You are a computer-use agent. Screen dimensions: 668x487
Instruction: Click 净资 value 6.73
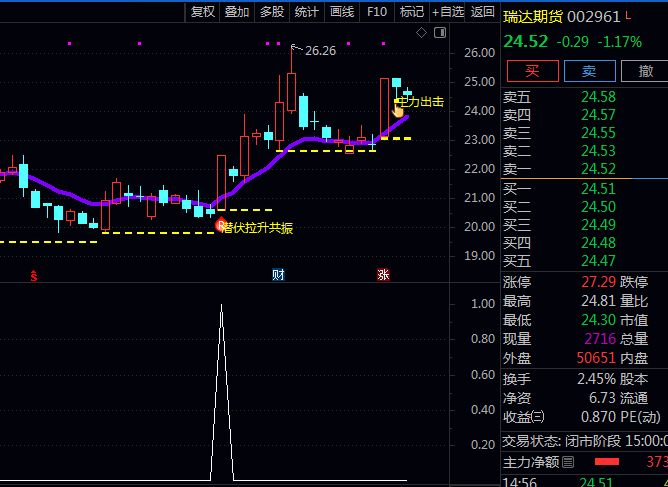pyautogui.click(x=602, y=398)
